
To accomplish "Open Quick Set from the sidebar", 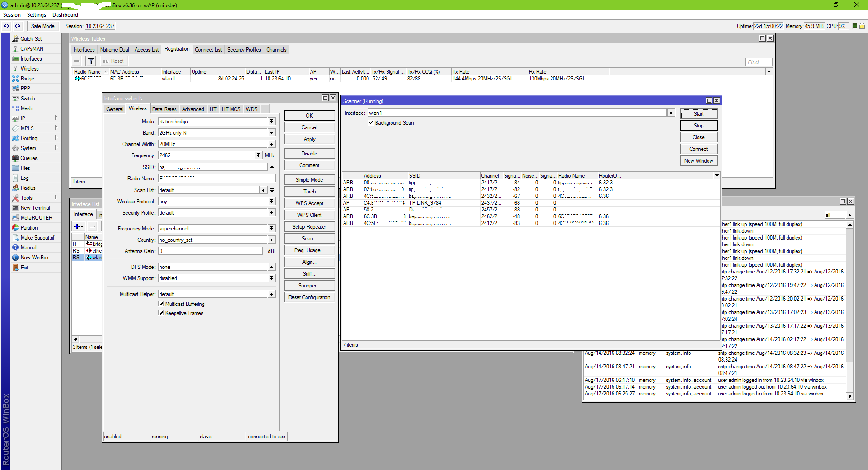I will 31,39.
